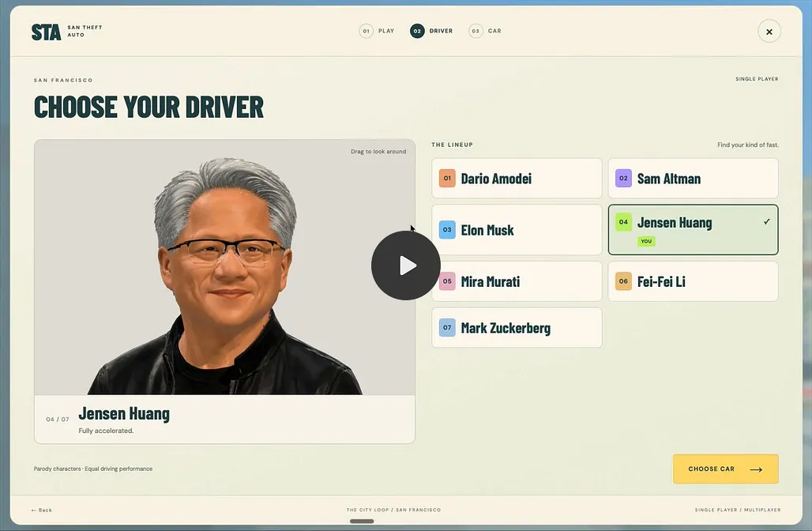
Task: Click the top-right 'Single Player' label
Action: [x=757, y=79]
